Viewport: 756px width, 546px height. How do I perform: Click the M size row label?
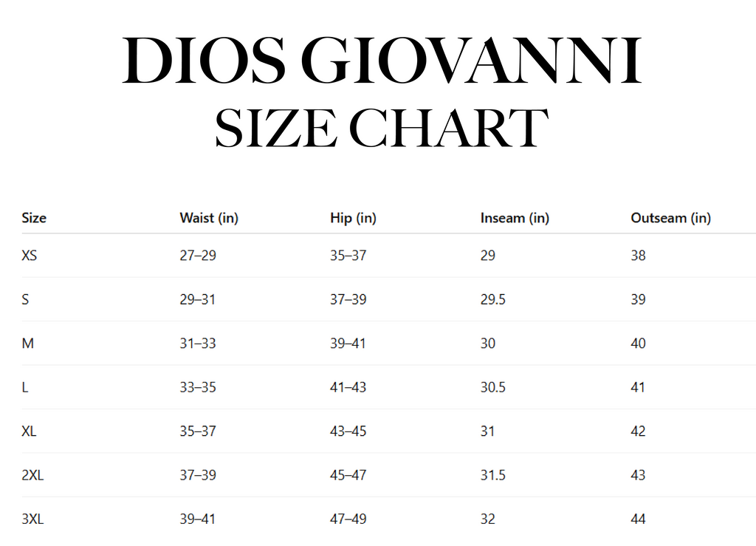coord(27,344)
